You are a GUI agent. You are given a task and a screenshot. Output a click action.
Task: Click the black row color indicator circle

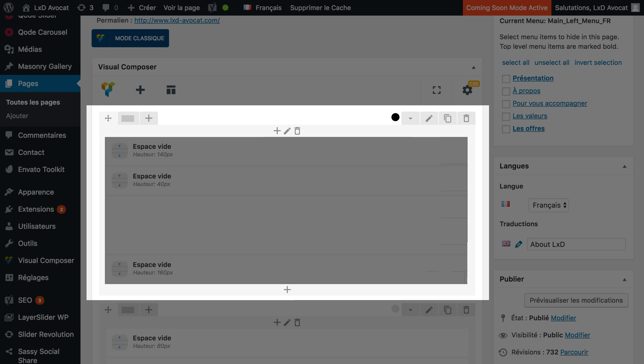point(395,117)
